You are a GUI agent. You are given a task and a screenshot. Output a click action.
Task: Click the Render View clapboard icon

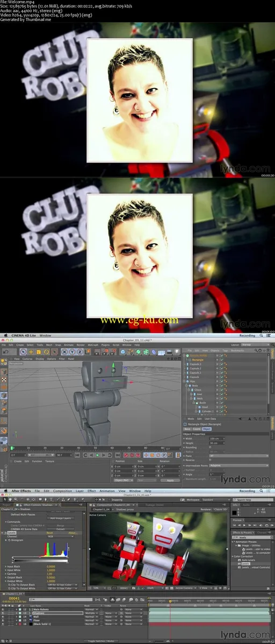click(97, 352)
